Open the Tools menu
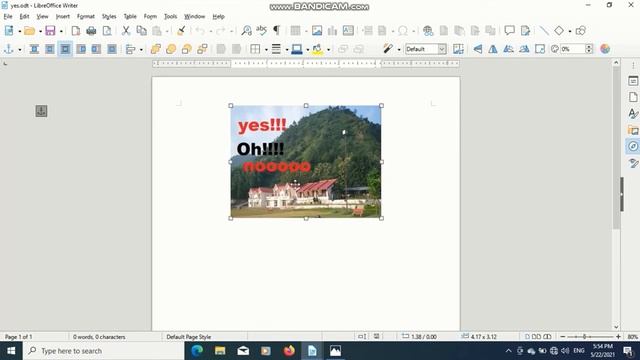The image size is (640, 360). [x=170, y=16]
